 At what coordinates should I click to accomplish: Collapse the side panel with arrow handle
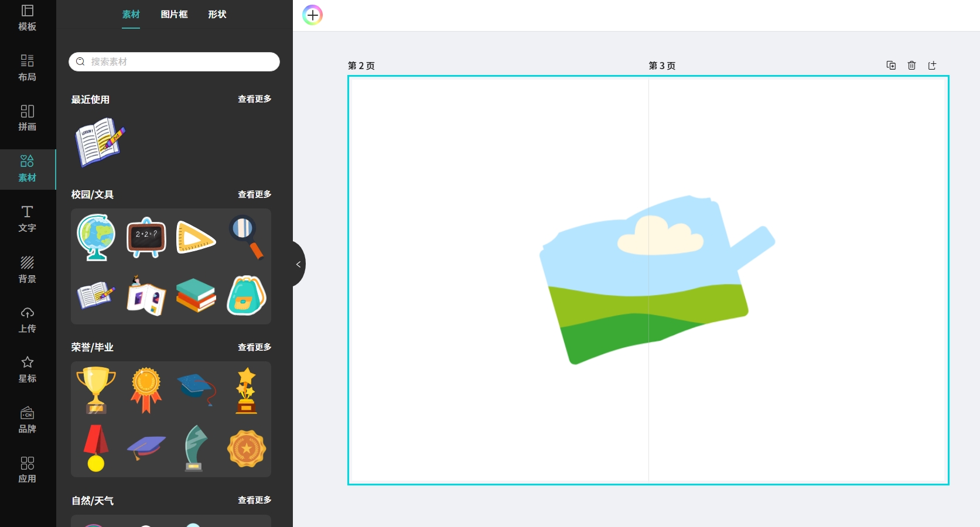[298, 264]
